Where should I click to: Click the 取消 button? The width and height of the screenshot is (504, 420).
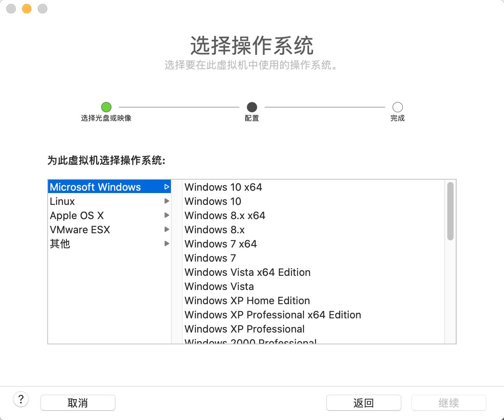click(x=78, y=402)
